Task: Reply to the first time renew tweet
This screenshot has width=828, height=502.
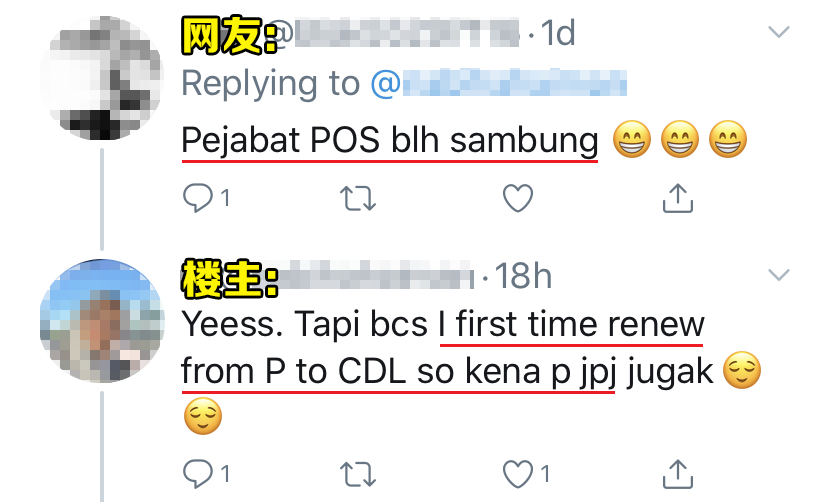Action: pyautogui.click(x=198, y=473)
